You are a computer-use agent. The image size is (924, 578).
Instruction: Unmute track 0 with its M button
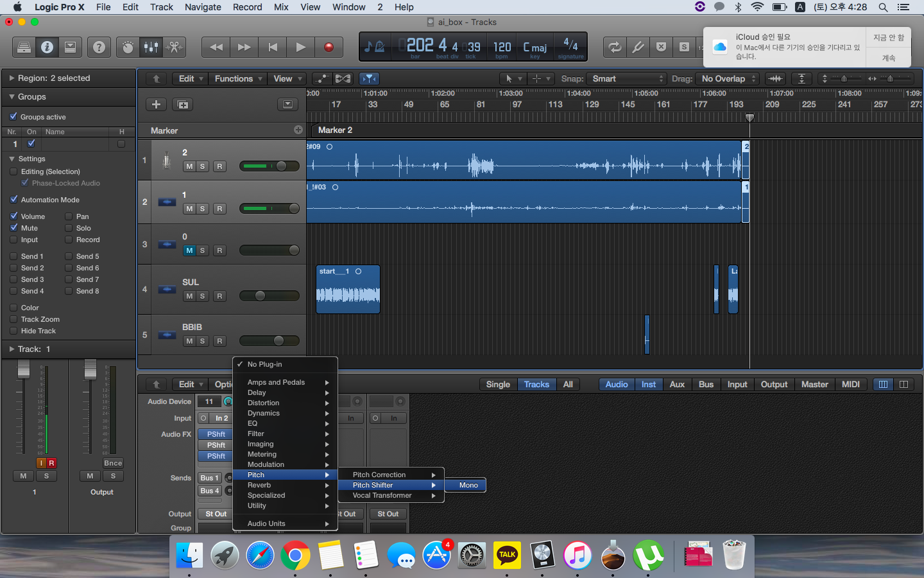(x=189, y=250)
